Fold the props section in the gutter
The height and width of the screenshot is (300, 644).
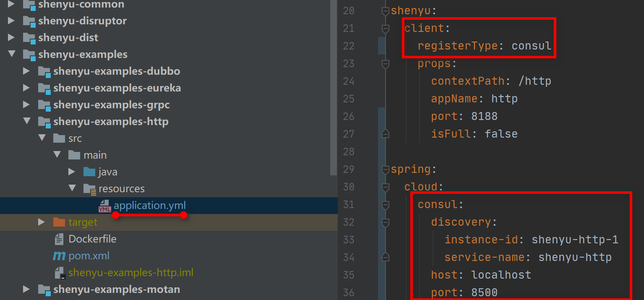[x=386, y=64]
